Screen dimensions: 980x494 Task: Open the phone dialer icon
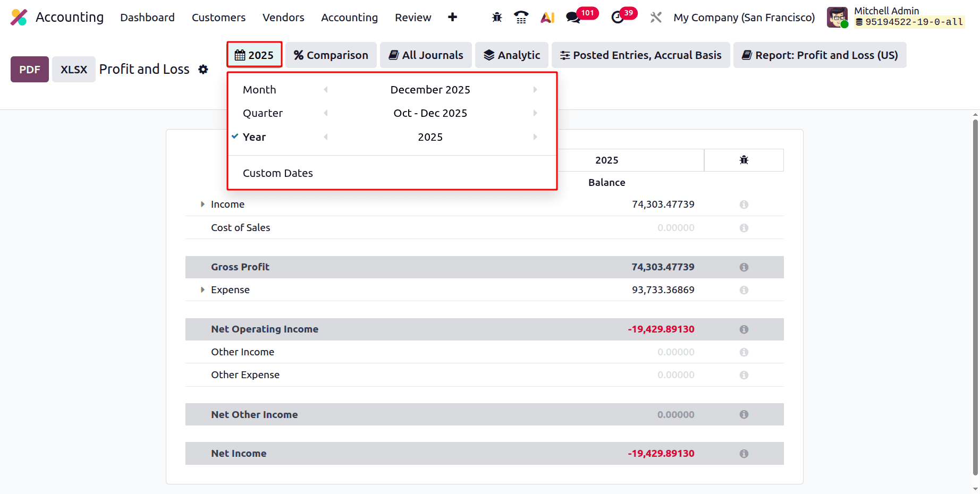point(521,17)
